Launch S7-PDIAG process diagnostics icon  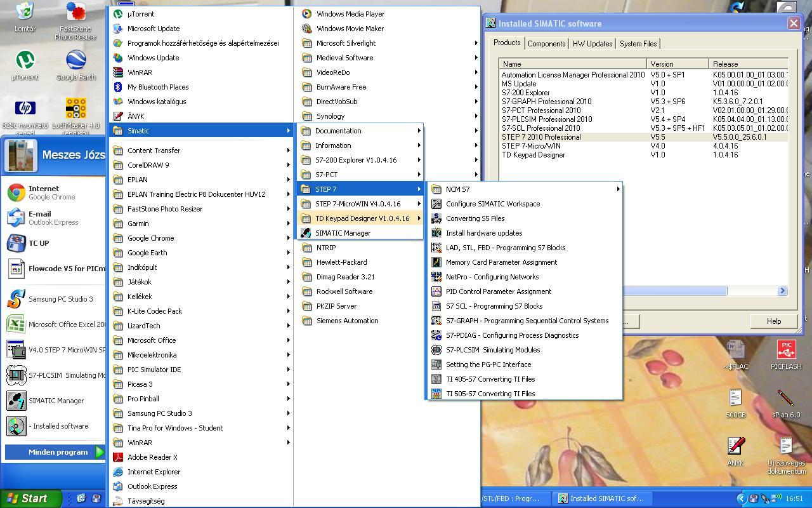tap(436, 335)
